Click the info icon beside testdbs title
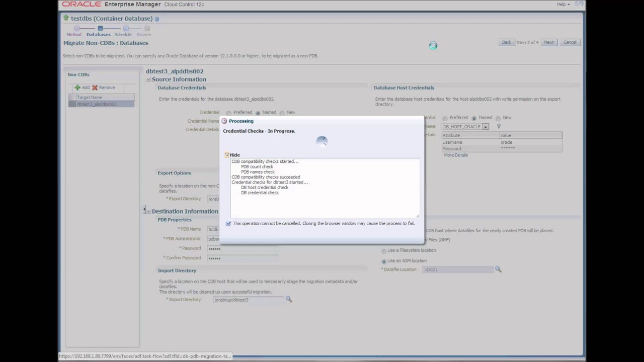644x362 pixels. [x=157, y=19]
